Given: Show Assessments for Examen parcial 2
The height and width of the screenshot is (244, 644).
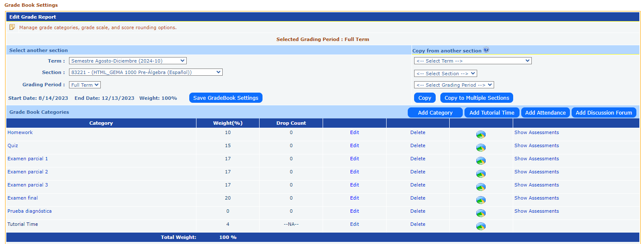Looking at the screenshot, I should tap(536, 172).
